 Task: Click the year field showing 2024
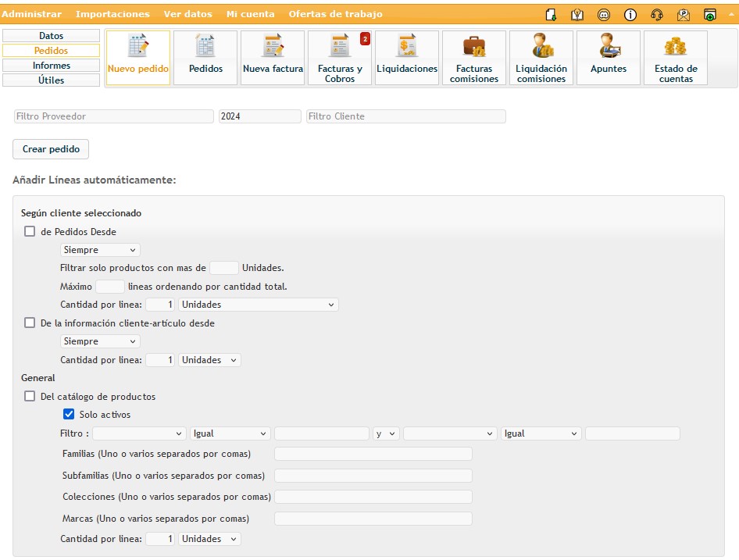pyautogui.click(x=259, y=116)
